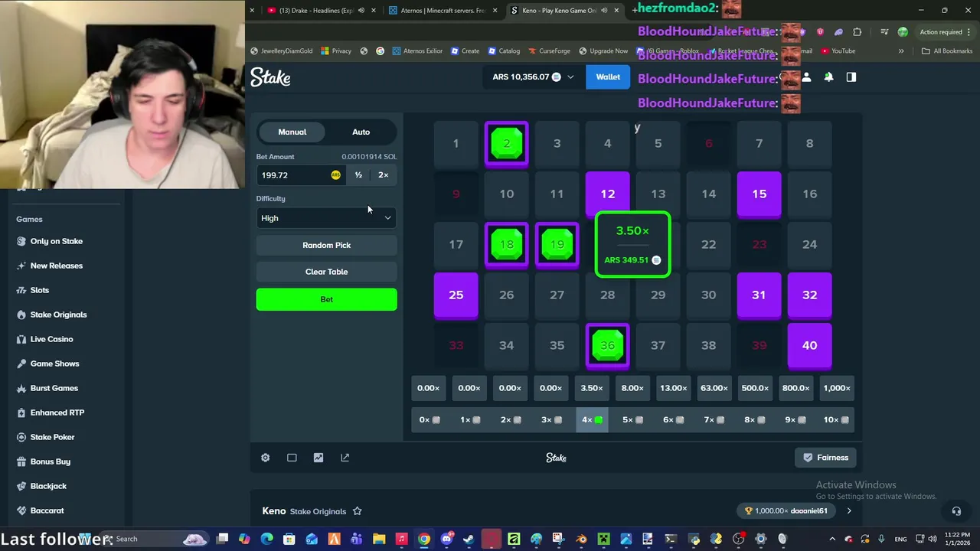This screenshot has width=980, height=551.
Task: Expand the hidden bookmarks chevron
Action: [x=901, y=51]
